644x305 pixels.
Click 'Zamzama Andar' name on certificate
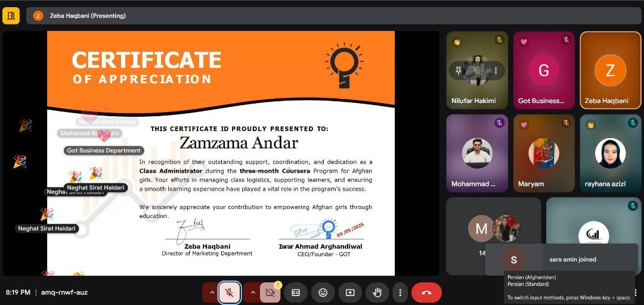point(239,143)
